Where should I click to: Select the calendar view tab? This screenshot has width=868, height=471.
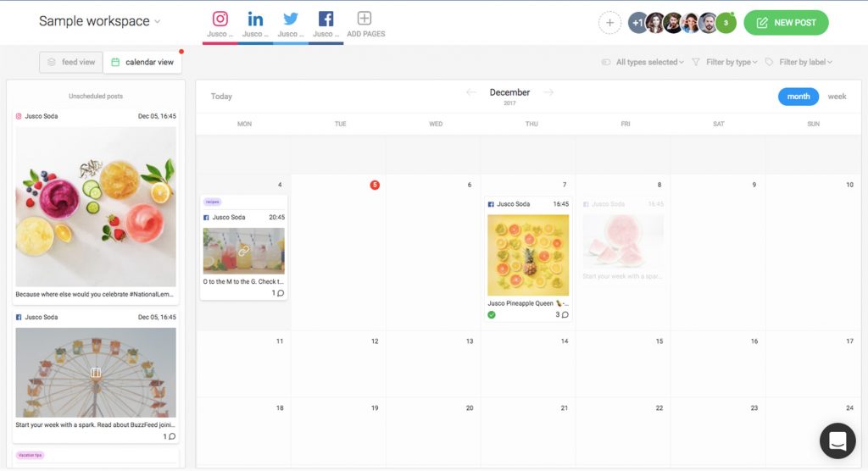(142, 62)
